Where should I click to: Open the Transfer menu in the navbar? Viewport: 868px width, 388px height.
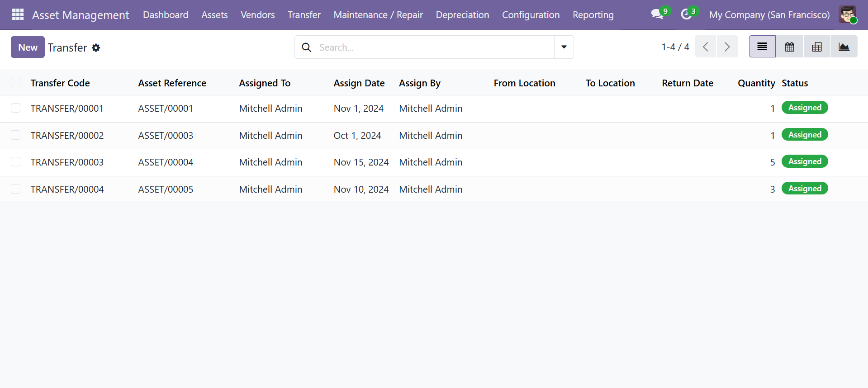point(304,15)
